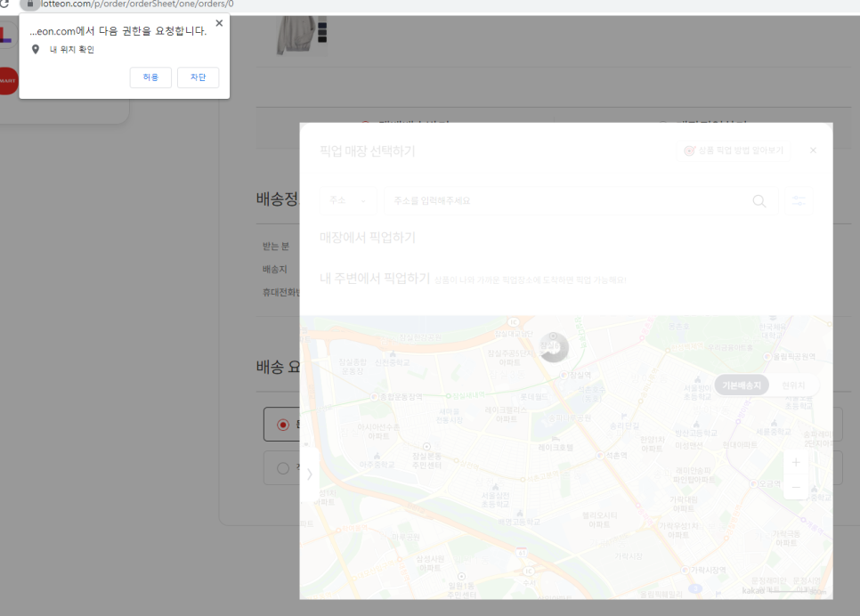860x616 pixels.
Task: Click 레이크호텔 label on map
Action: [556, 448]
